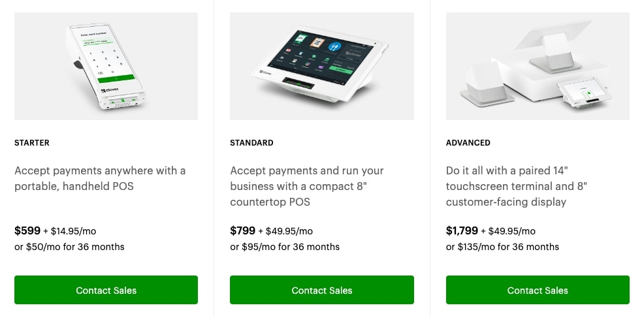The height and width of the screenshot is (316, 644).
Task: Click the blue fork-and-knife icon on the Standard device screen
Action: pyautogui.click(x=336, y=47)
